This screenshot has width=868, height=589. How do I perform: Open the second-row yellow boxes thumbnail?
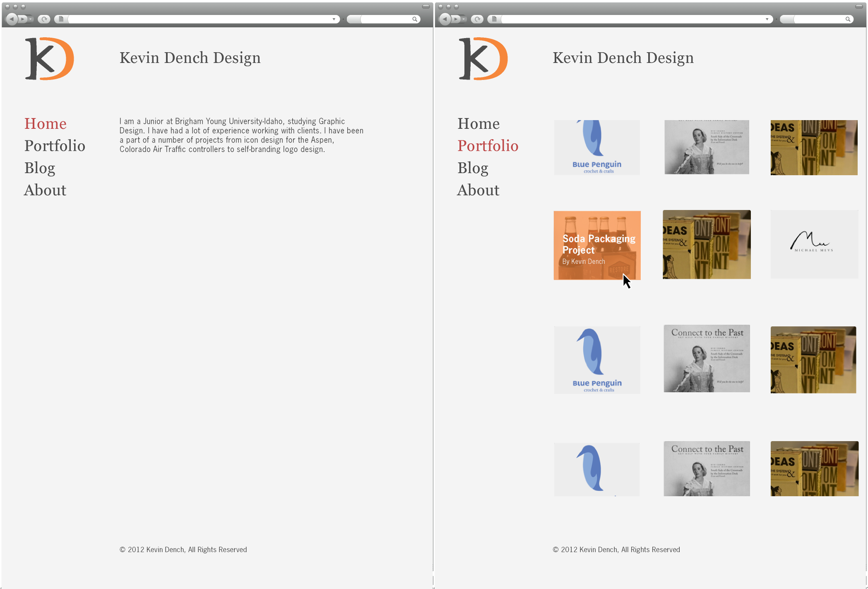pyautogui.click(x=707, y=244)
